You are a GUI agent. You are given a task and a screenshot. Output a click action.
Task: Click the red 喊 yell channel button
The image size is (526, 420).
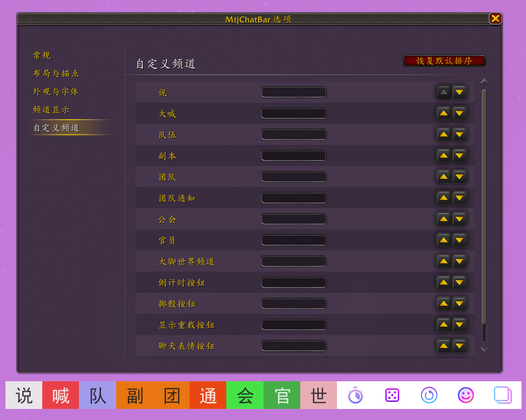61,395
